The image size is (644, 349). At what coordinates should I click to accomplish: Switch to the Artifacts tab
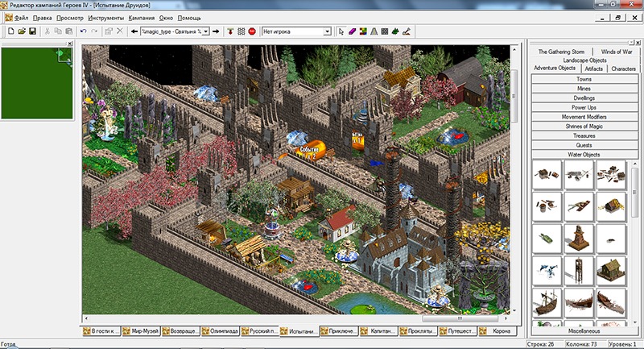coord(593,69)
